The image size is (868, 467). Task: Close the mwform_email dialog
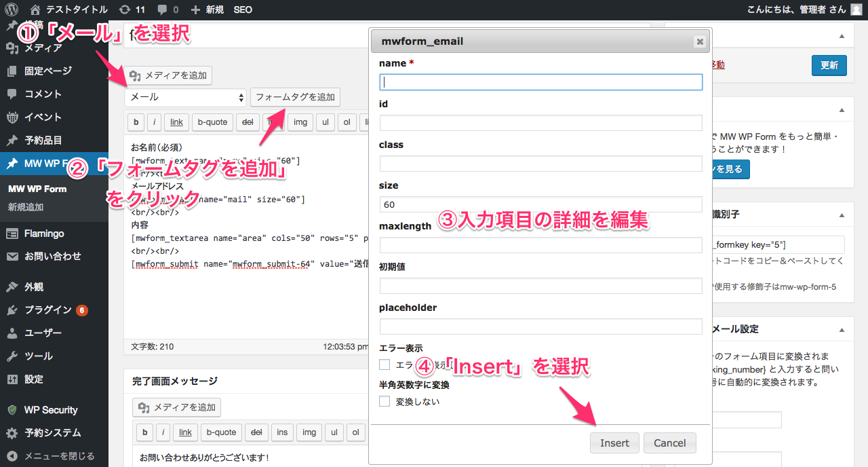tap(700, 41)
